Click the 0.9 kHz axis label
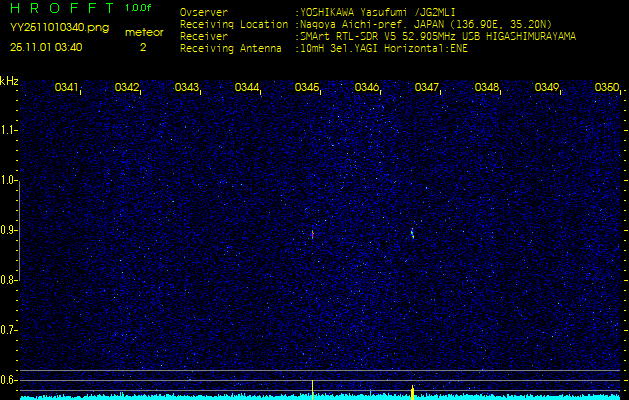Image resolution: width=629 pixels, height=400 pixels. pos(7,230)
